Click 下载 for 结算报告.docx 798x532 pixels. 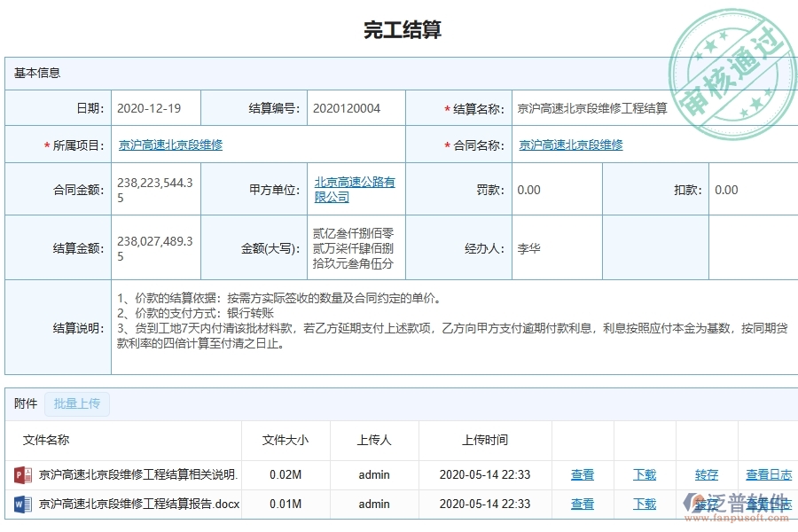644,504
